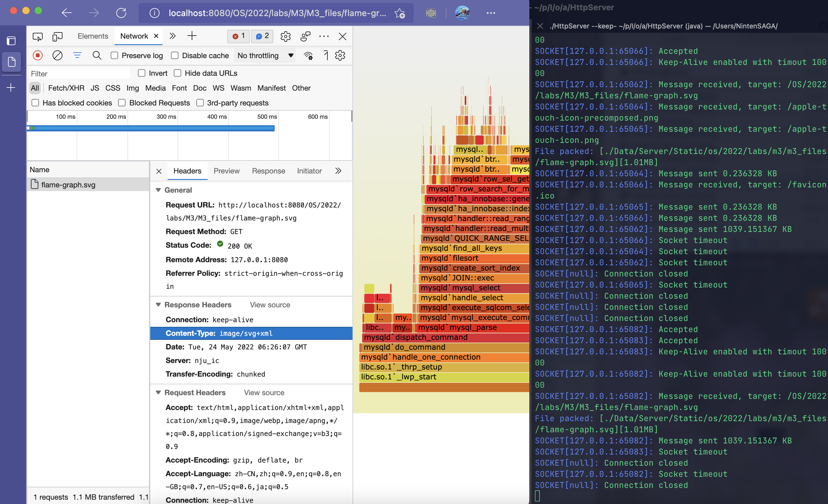Toggle the network filter icon
Viewport: 828px width, 504px height.
(x=77, y=55)
